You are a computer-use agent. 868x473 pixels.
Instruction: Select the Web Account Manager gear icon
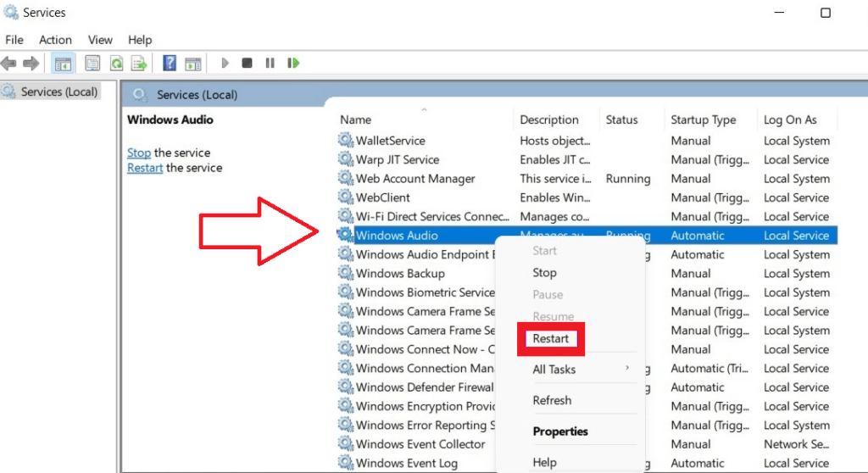coord(346,178)
